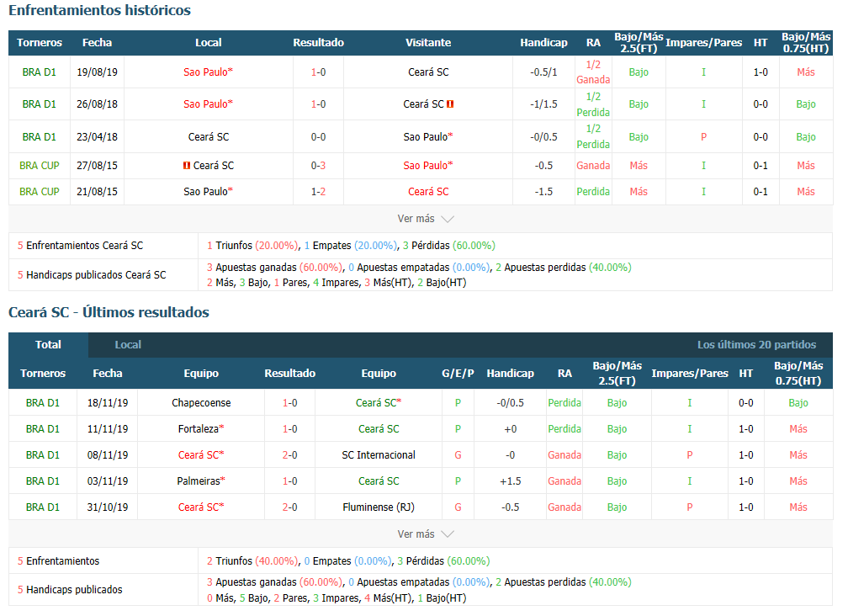Open Ceará SC local link on 23/04/18 row

(209, 137)
